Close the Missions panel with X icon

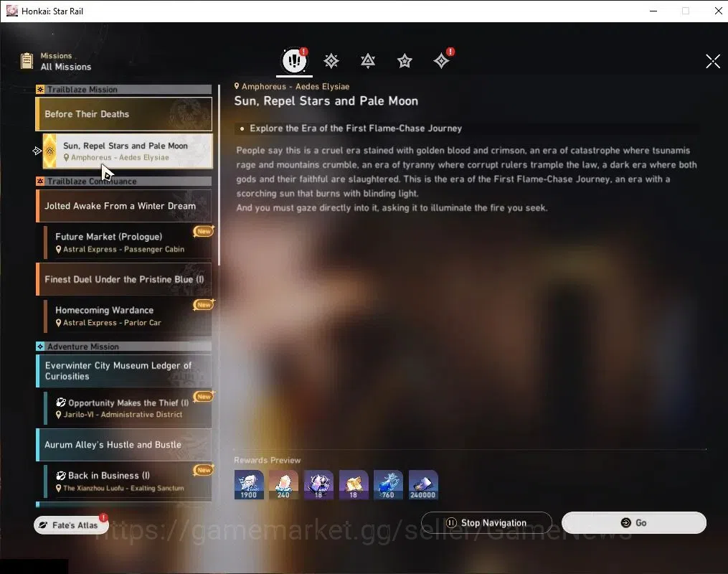(713, 61)
